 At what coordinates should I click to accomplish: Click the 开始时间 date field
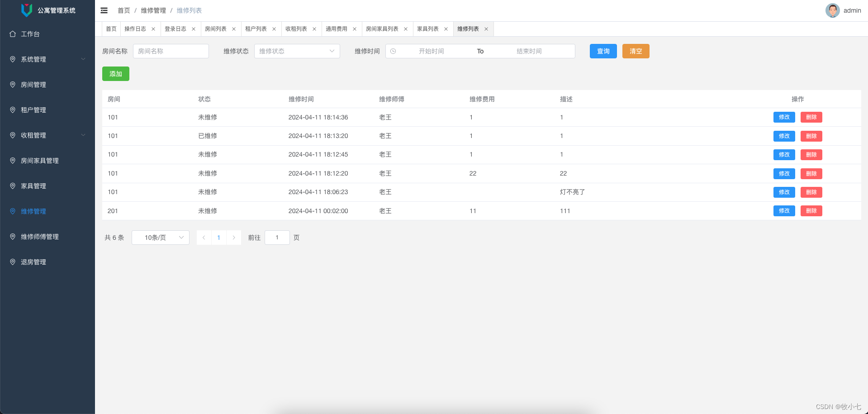click(432, 51)
